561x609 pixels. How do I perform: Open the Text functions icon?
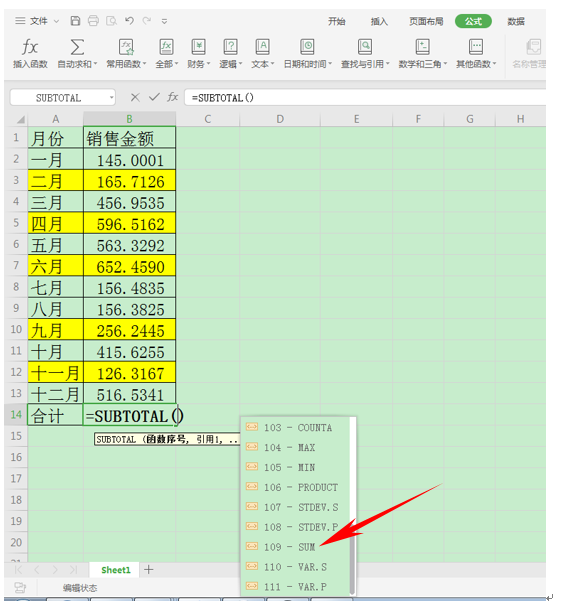[262, 47]
